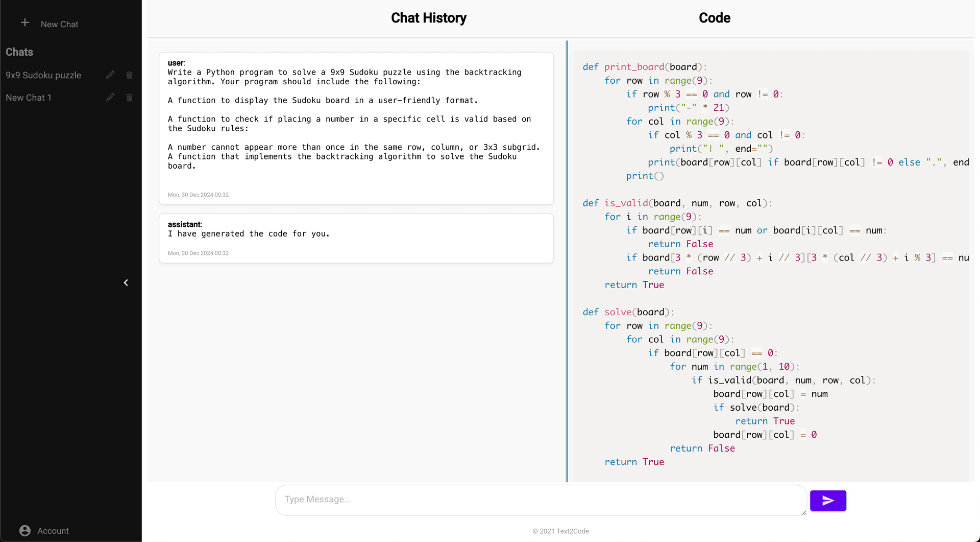Screen dimensions: 980x542
Task: Click the delete trash icon for New Chat 1
Action: 129,97
